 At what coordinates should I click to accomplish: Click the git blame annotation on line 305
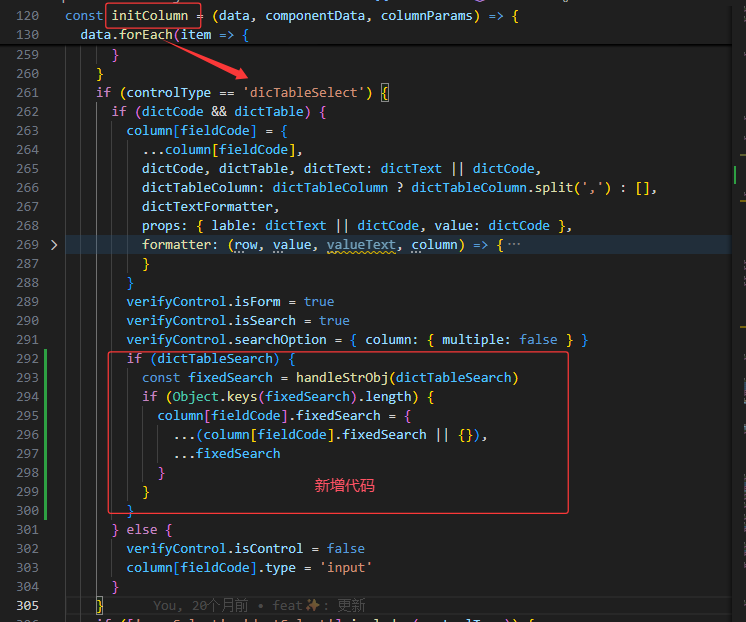pos(259,605)
